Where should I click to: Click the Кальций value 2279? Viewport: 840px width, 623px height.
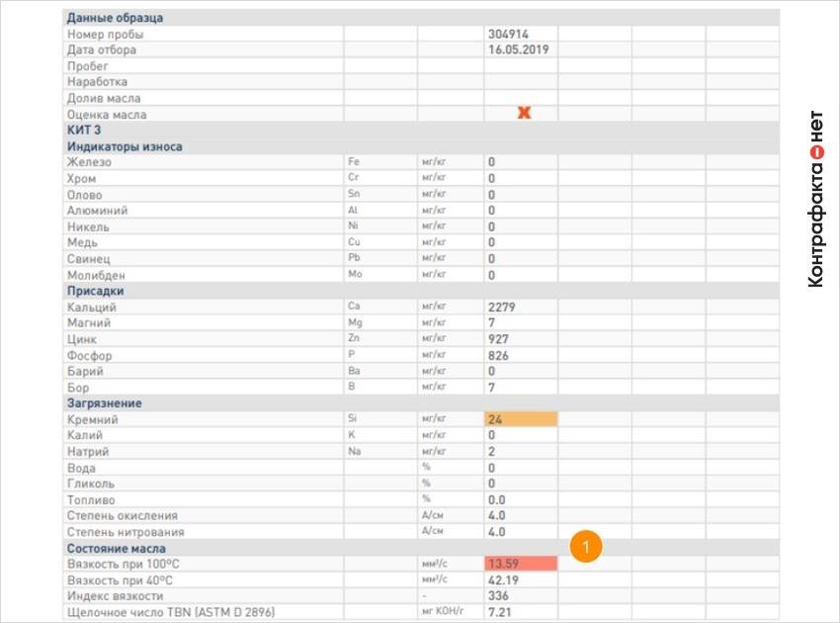[x=501, y=308]
